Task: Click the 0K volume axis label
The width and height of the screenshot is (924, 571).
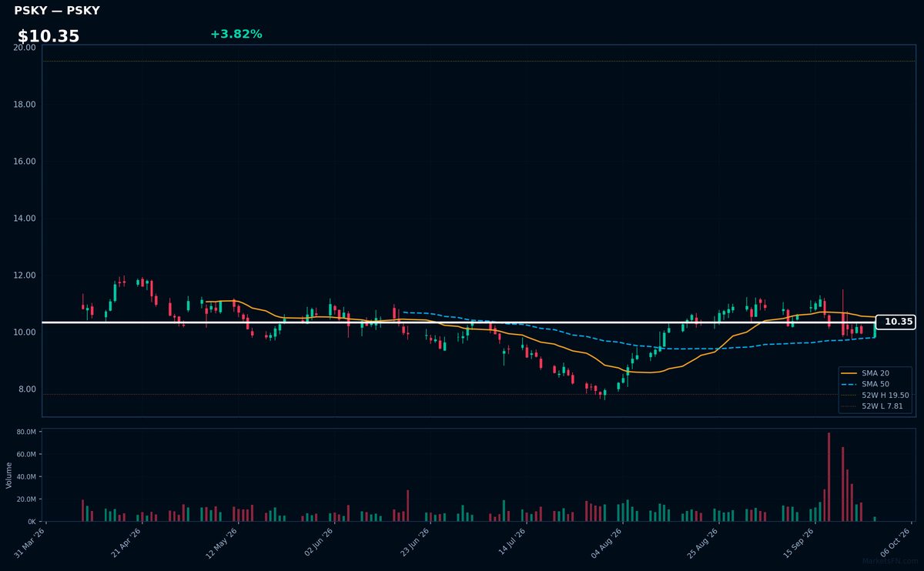Action: pyautogui.click(x=31, y=522)
